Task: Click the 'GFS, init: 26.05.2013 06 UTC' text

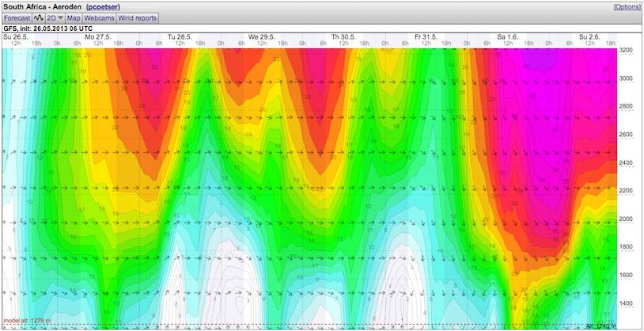Action: (48, 29)
